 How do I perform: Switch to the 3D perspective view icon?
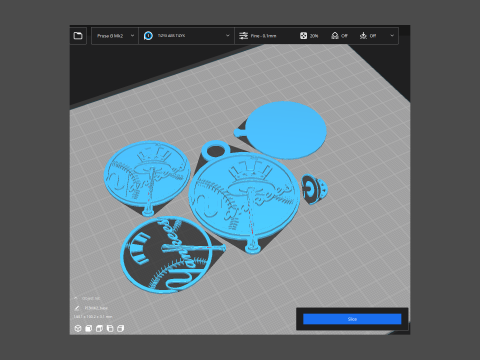coord(78,328)
